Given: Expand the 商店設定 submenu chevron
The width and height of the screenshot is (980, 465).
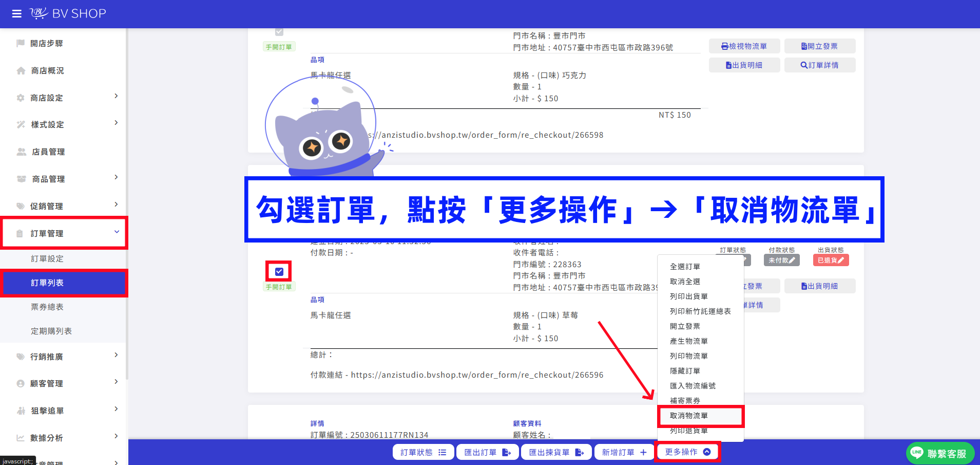Looking at the screenshot, I should click(116, 96).
